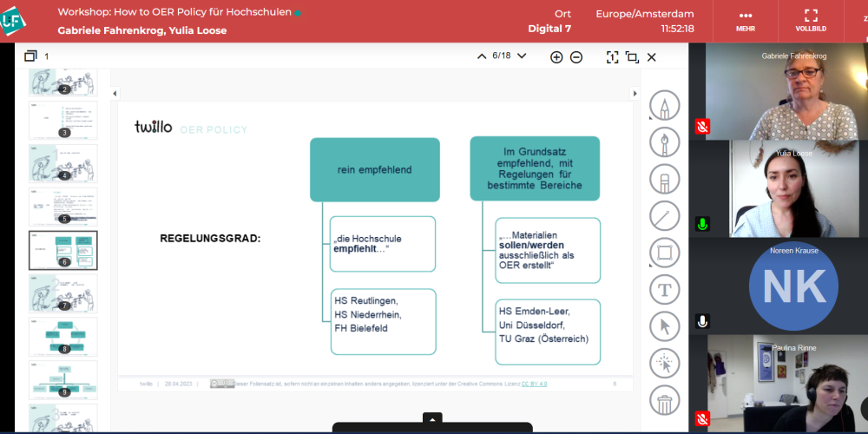
Task: Go to previous slide with up chevron
Action: point(482,56)
